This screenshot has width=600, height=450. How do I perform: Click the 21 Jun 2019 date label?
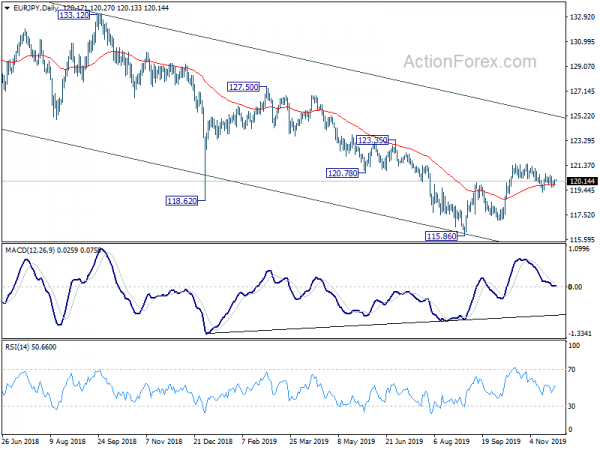[404, 441]
